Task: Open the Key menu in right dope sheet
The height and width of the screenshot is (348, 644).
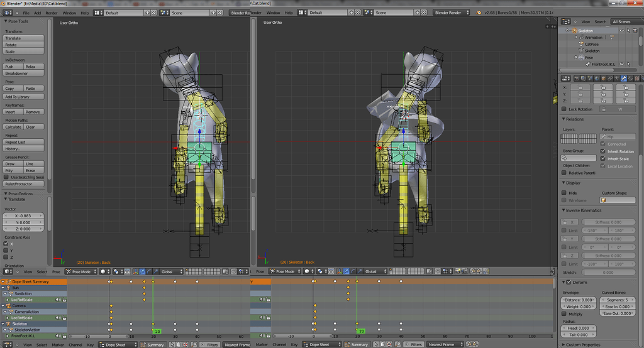Action: click(294, 345)
